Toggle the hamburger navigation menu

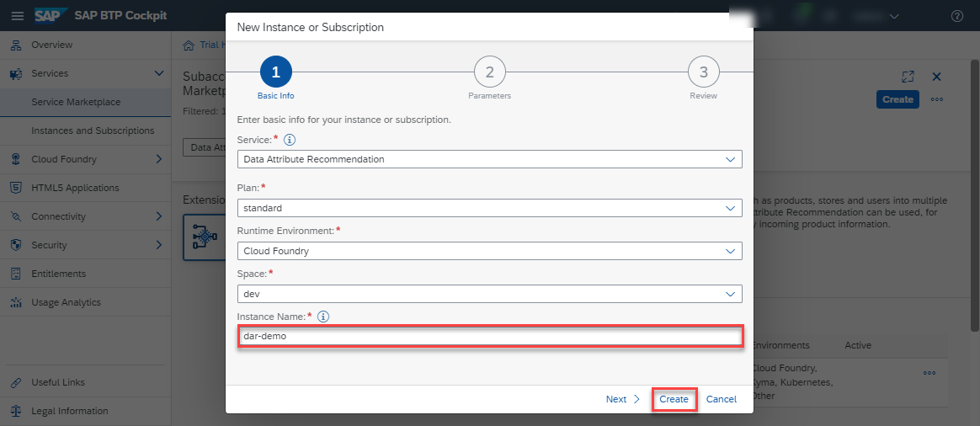[x=18, y=16]
